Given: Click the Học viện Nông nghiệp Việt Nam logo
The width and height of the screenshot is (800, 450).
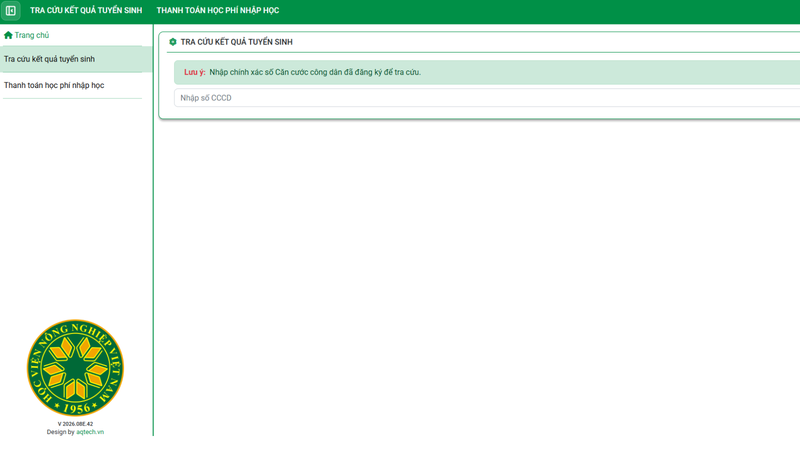Looking at the screenshot, I should tap(76, 368).
